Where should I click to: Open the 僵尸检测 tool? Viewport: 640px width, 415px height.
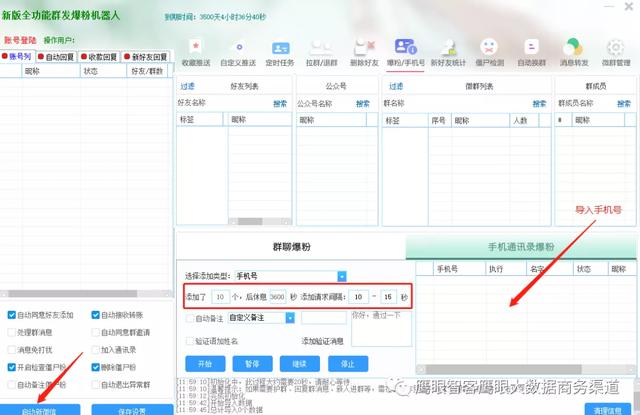(x=489, y=53)
